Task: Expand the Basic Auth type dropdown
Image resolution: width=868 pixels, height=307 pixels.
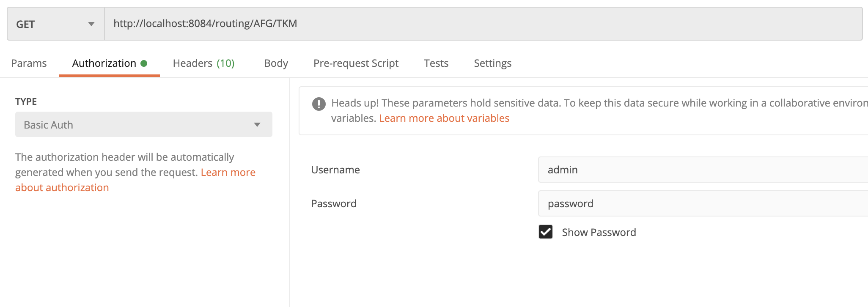Action: coord(143,125)
